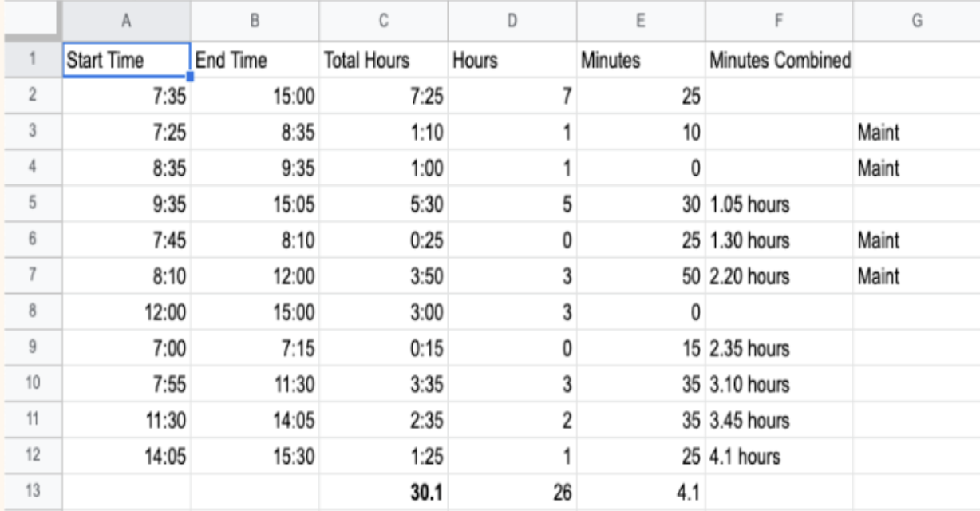
Task: Click the fill handle on Start Time cell
Action: point(191,77)
